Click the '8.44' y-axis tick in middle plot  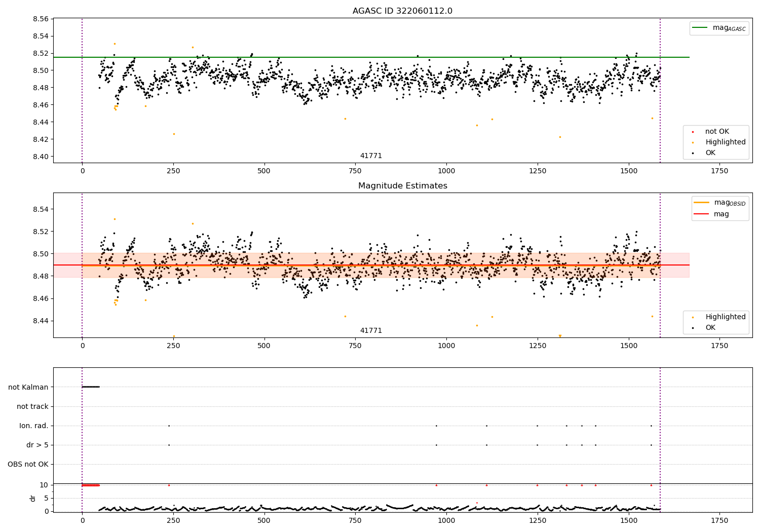coord(41,321)
